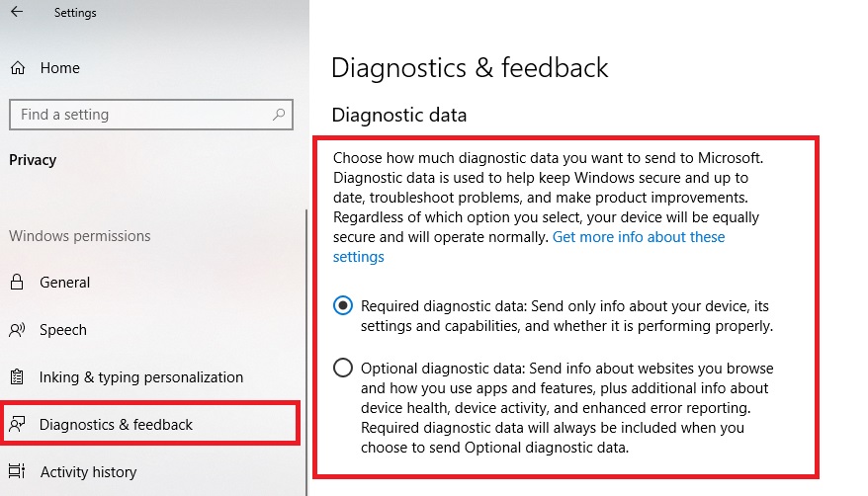The width and height of the screenshot is (868, 496).
Task: Click the Activity history icon
Action: [x=17, y=472]
